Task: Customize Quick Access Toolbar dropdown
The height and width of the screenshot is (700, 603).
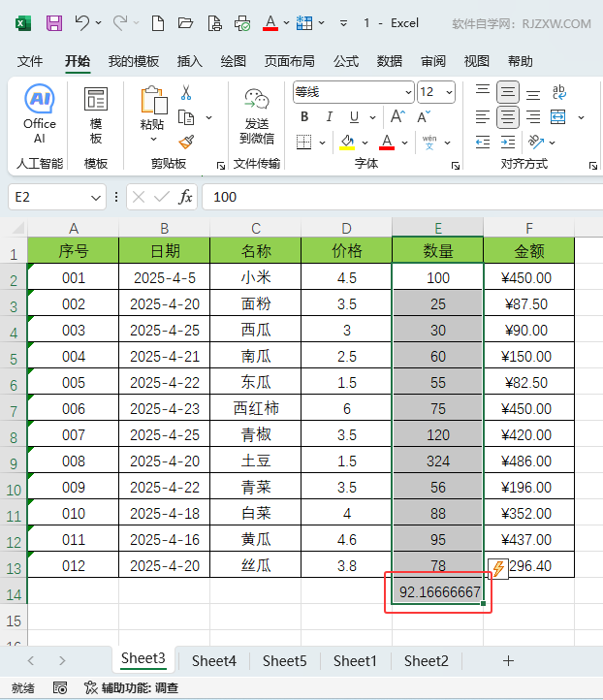Action: click(343, 23)
